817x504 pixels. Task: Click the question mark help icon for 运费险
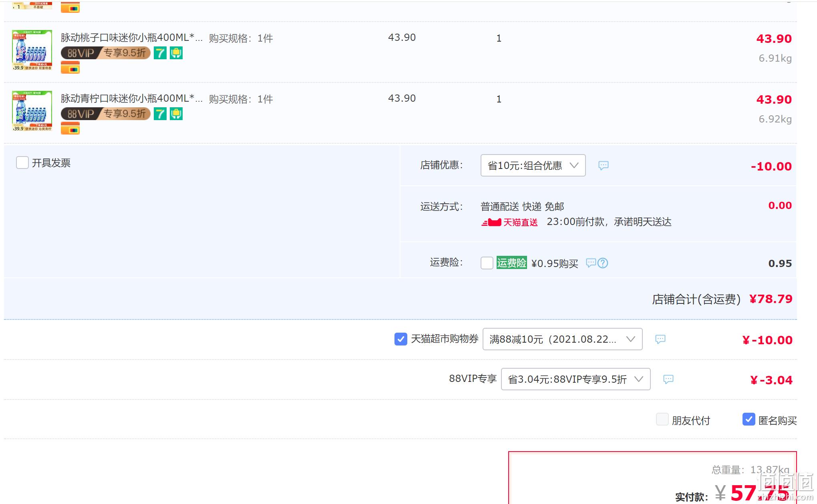click(603, 263)
